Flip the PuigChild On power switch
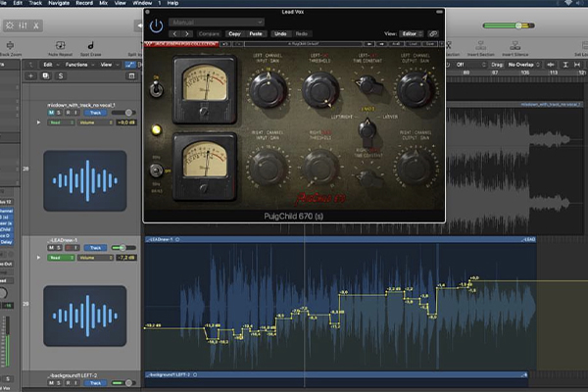The image size is (588, 392). tap(157, 89)
